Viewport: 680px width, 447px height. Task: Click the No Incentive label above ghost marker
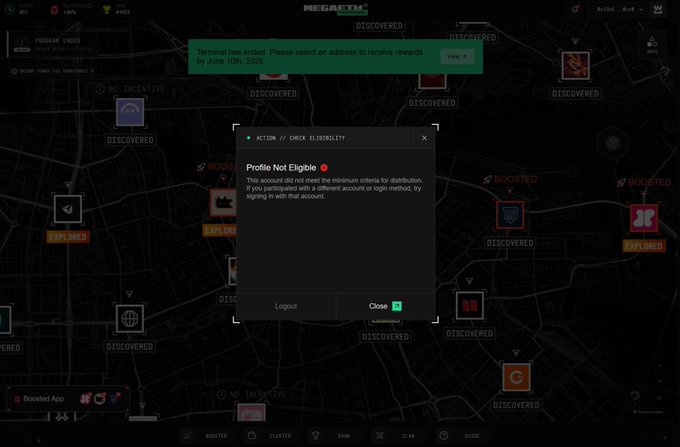click(130, 89)
